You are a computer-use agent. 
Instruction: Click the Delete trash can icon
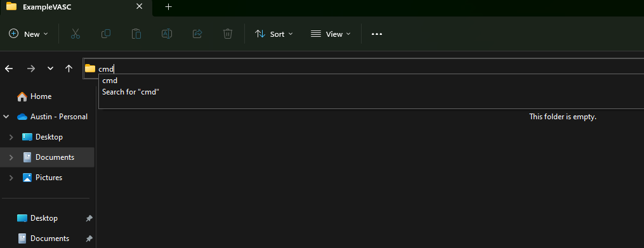228,34
